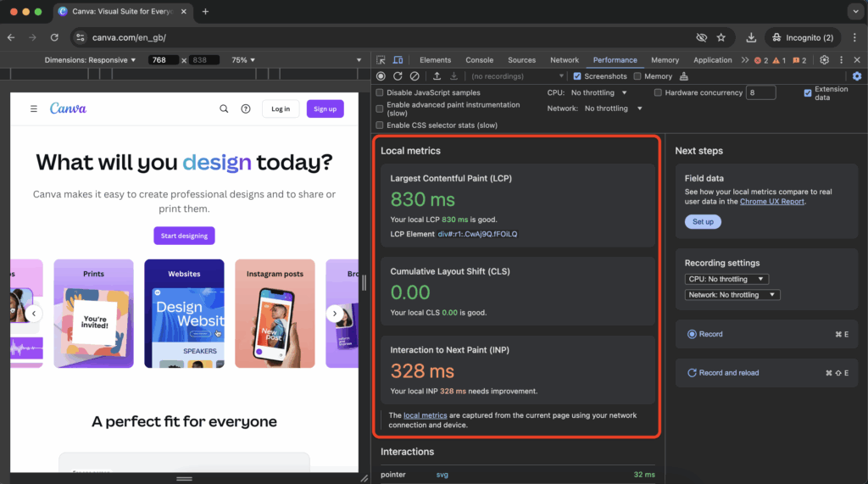Check Disable JavaScript samples
The image size is (868, 484).
380,92
